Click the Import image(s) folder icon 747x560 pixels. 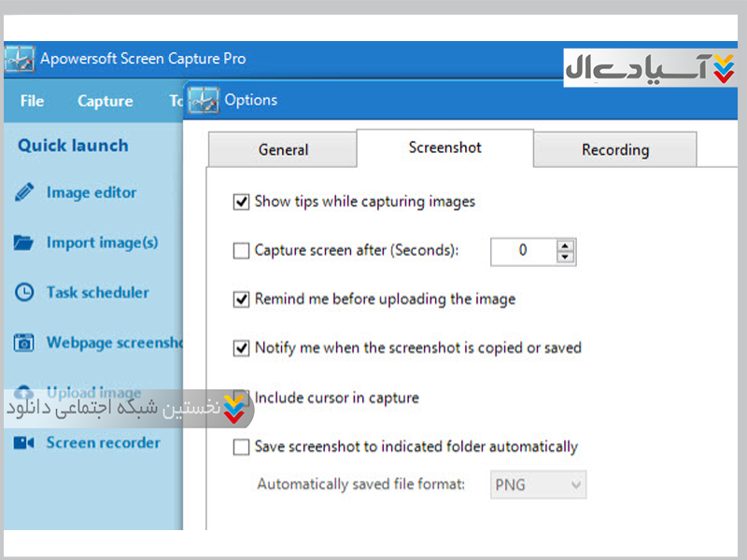click(x=24, y=244)
